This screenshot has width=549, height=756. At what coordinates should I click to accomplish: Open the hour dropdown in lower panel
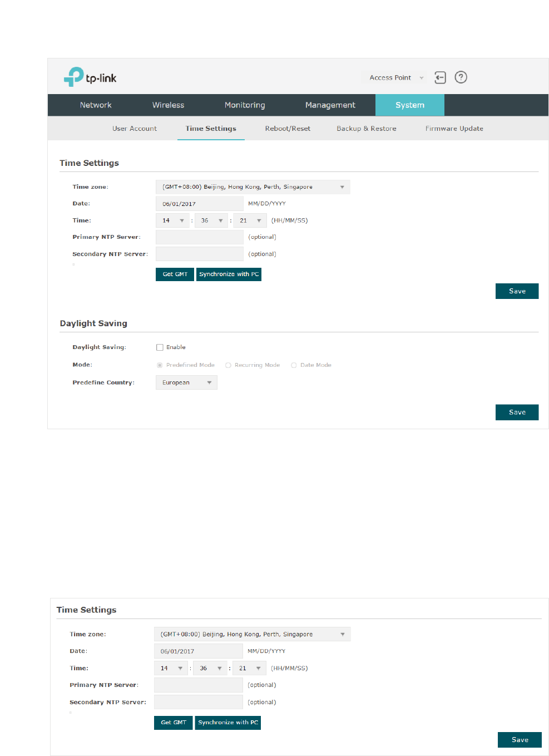point(171,668)
